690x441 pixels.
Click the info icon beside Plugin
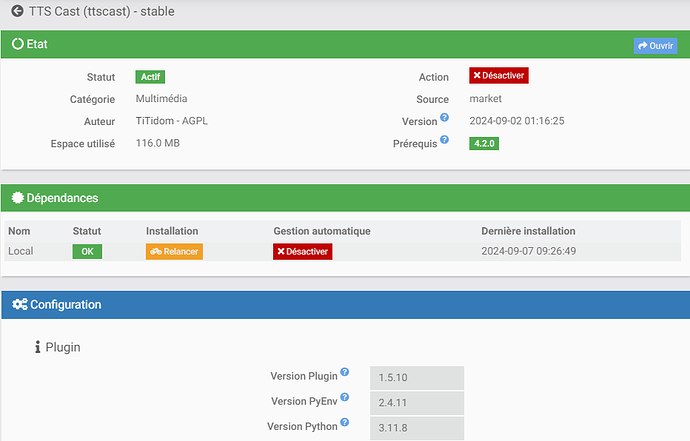pos(38,347)
